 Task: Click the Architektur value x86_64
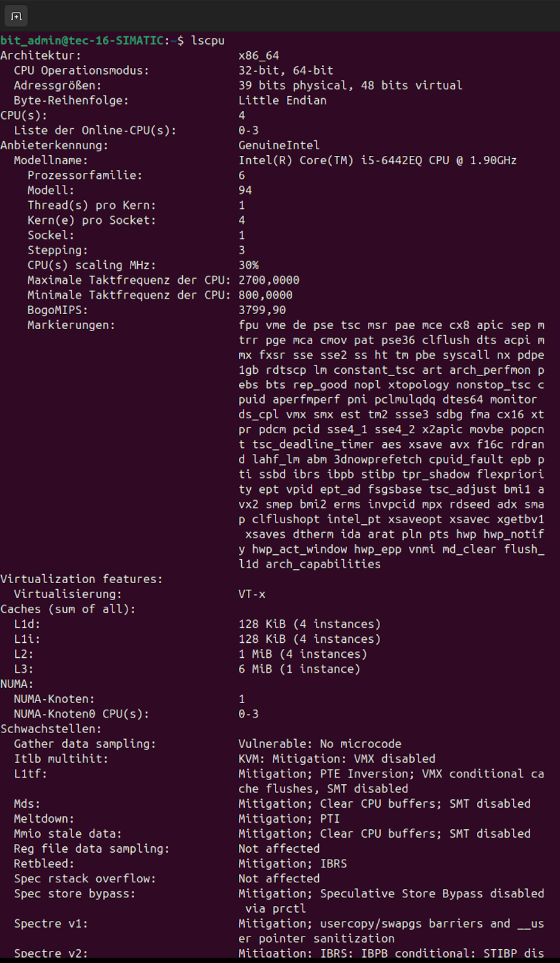point(259,55)
